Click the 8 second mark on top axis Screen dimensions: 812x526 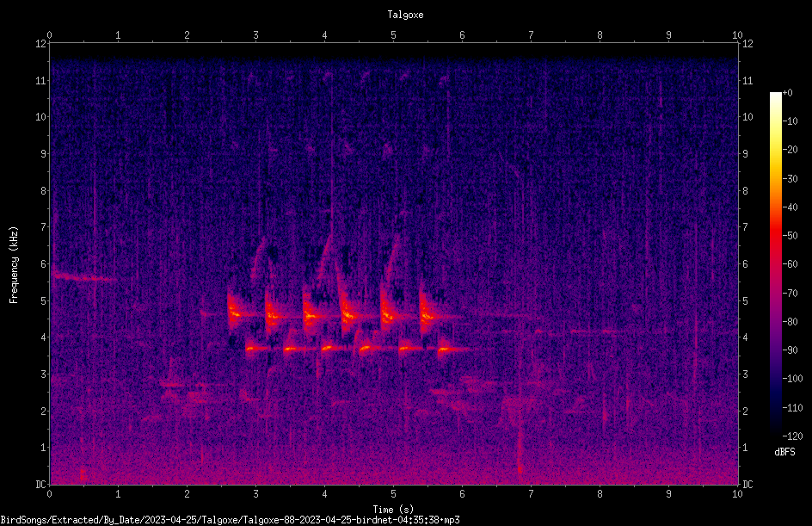point(600,35)
